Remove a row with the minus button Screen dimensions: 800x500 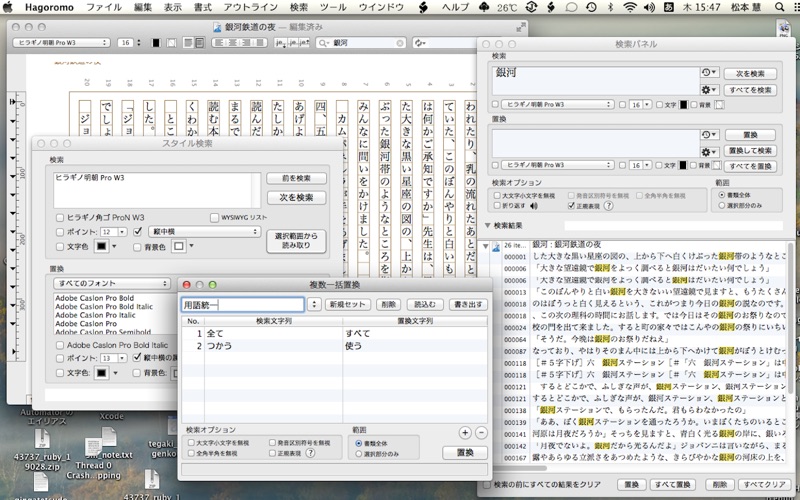481,433
